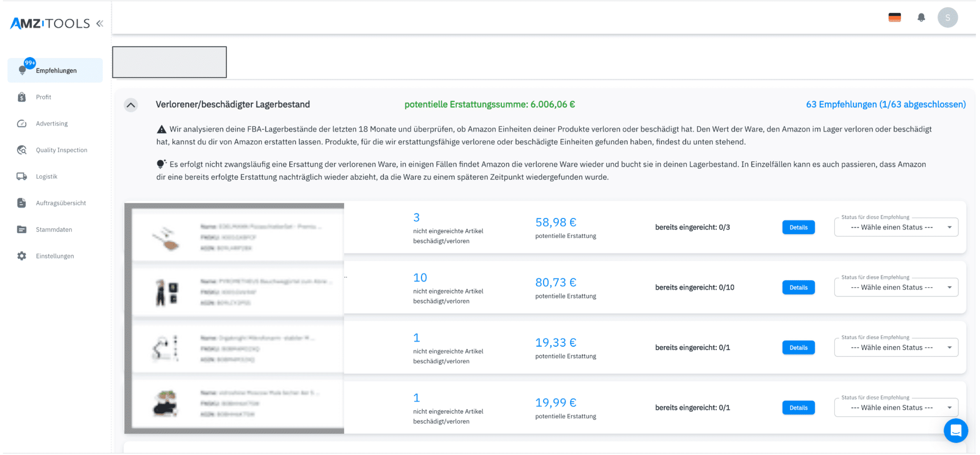Collapse the Verlorener/beschädigter Lagerbestand section
Viewport: 980px width, 455px height.
(x=131, y=105)
